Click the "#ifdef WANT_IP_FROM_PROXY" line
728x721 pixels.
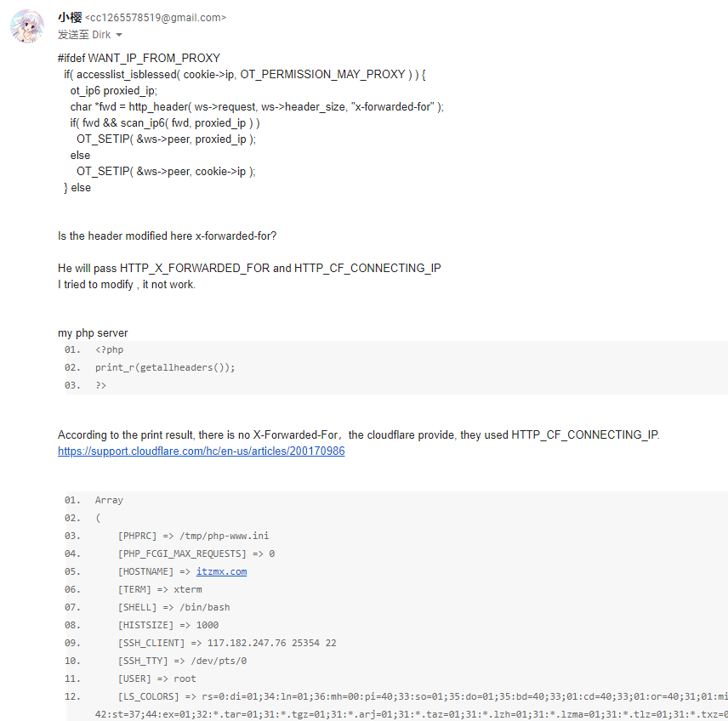click(139, 58)
